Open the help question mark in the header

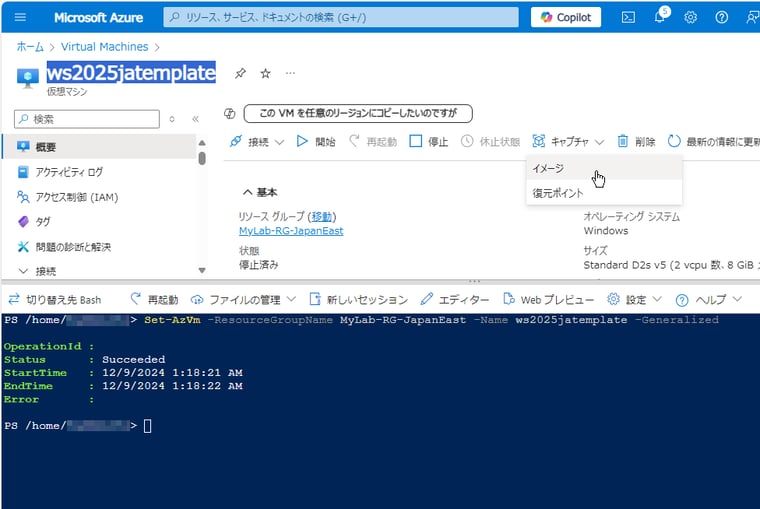[x=722, y=17]
